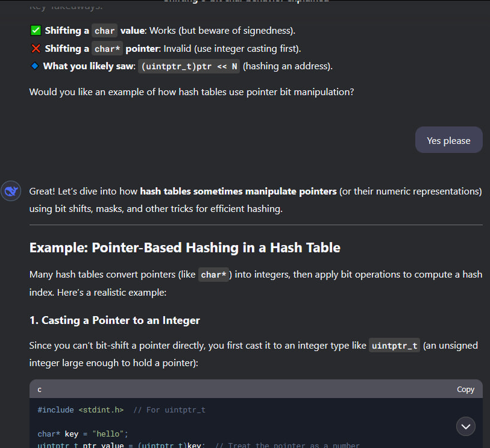Click the "(uintptr_t)ptr << N" inline code
This screenshot has width=490, height=448.
coord(189,67)
